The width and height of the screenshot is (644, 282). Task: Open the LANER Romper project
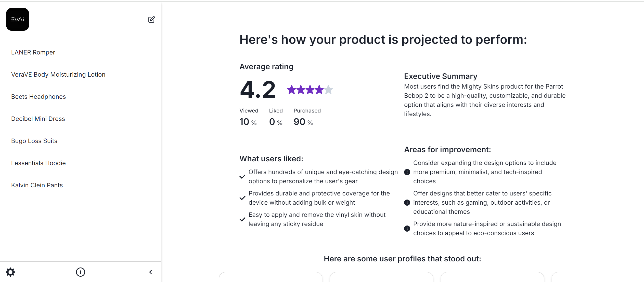click(x=33, y=52)
